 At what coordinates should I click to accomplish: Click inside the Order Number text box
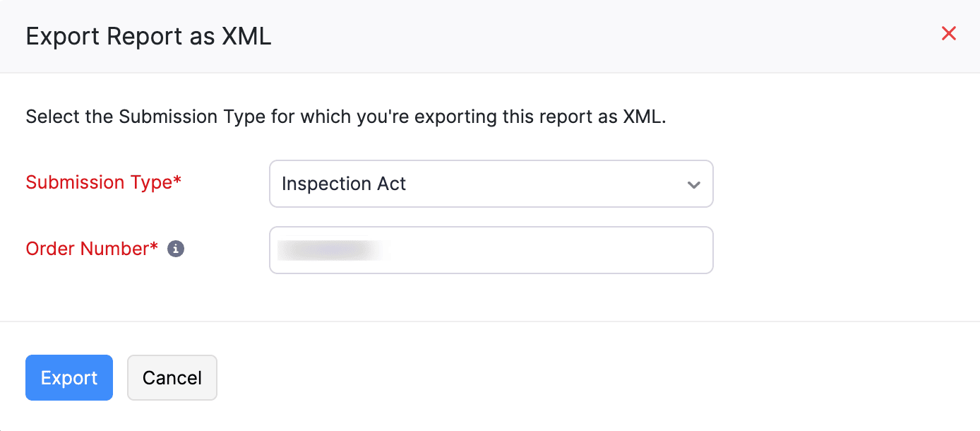(x=491, y=249)
